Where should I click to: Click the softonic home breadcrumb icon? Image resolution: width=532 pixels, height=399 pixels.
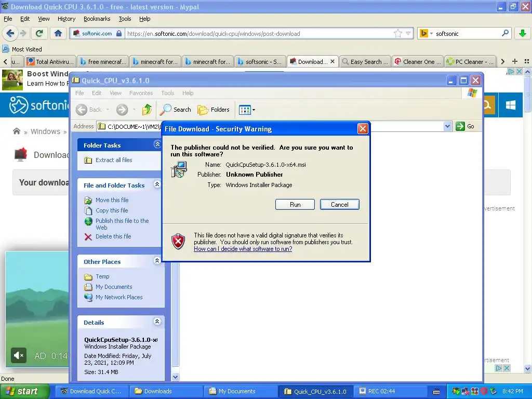[16, 131]
